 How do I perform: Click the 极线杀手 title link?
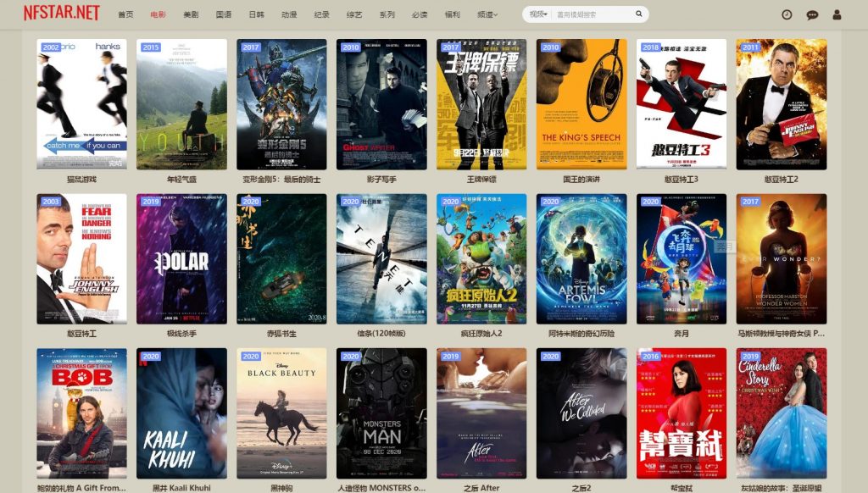181,334
